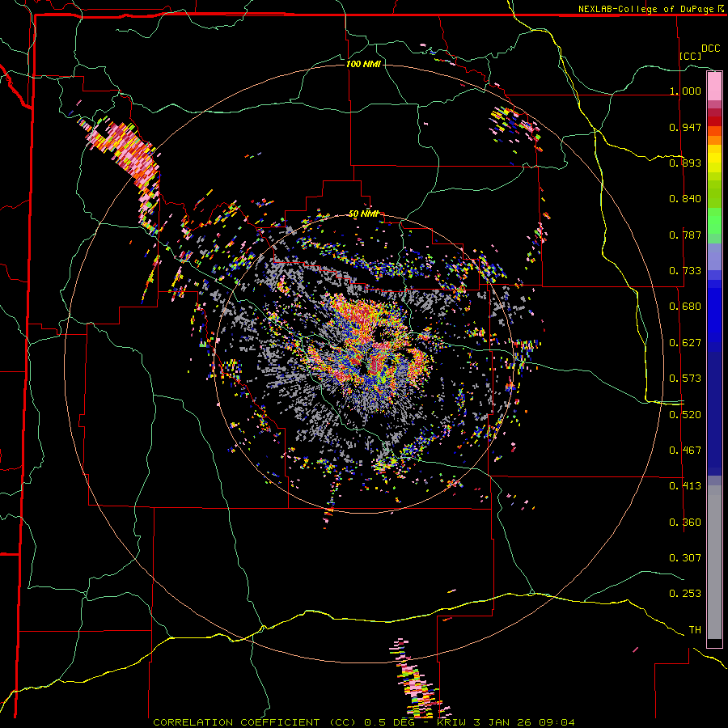Viewport: 728px width, 728px height.
Task: Select the 0.467 legend value
Action: (x=685, y=451)
